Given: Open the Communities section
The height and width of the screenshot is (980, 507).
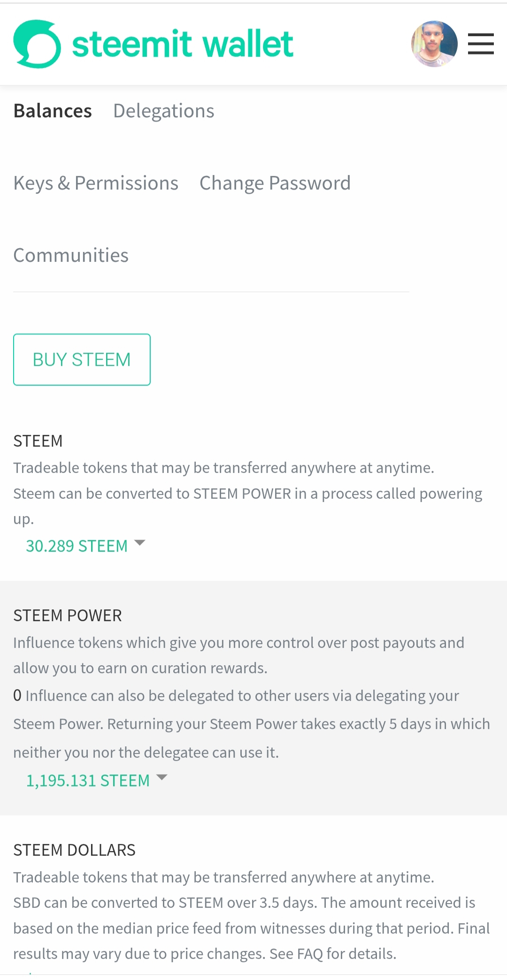Looking at the screenshot, I should 71,256.
